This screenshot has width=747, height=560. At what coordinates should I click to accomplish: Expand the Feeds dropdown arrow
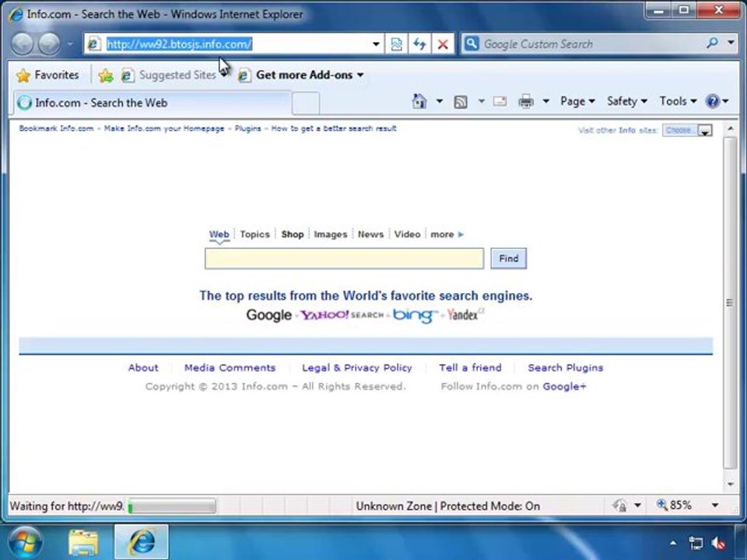(481, 101)
